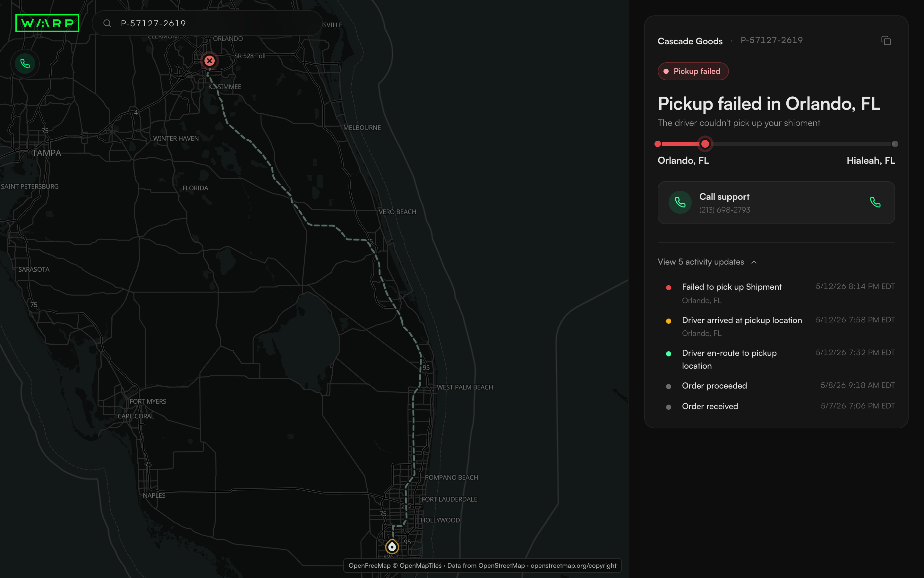924x578 pixels.
Task: Click the Pickup failed status badge
Action: tap(693, 71)
